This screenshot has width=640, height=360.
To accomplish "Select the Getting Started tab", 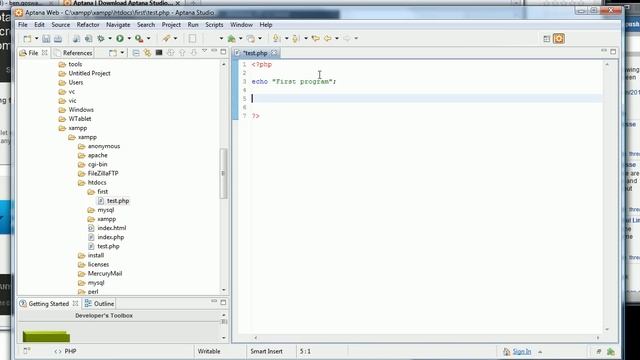I will 49,304.
